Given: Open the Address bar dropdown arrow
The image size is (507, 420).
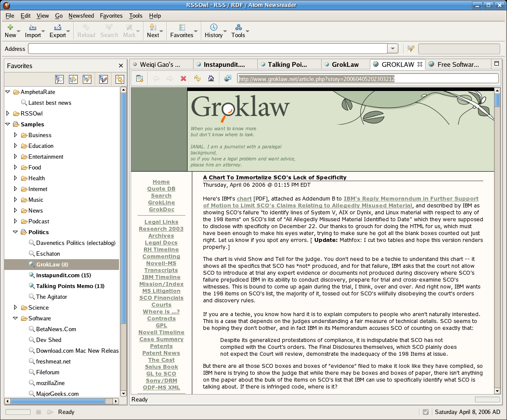Looking at the screenshot, I should 392,49.
